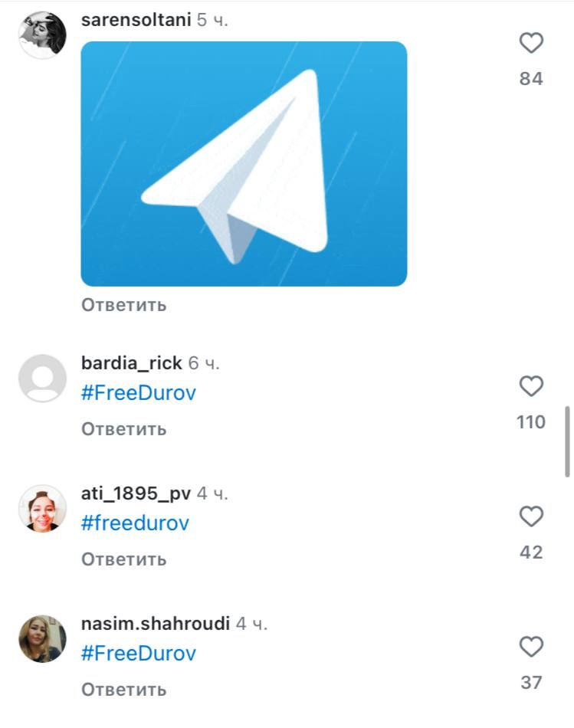
Task: Click Ответить under bardia_rick's comment
Action: 123,429
